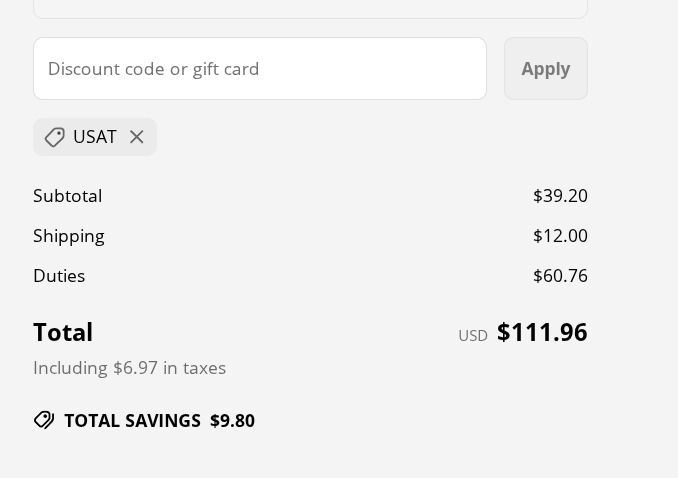Click the Total Savings tags icon
This screenshot has height=478, width=678.
click(44, 420)
